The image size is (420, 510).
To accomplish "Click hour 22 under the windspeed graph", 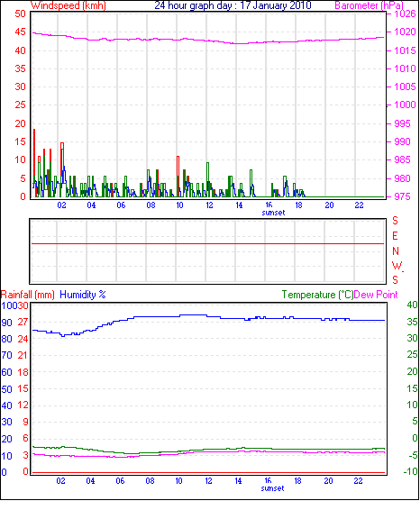I will pos(360,205).
